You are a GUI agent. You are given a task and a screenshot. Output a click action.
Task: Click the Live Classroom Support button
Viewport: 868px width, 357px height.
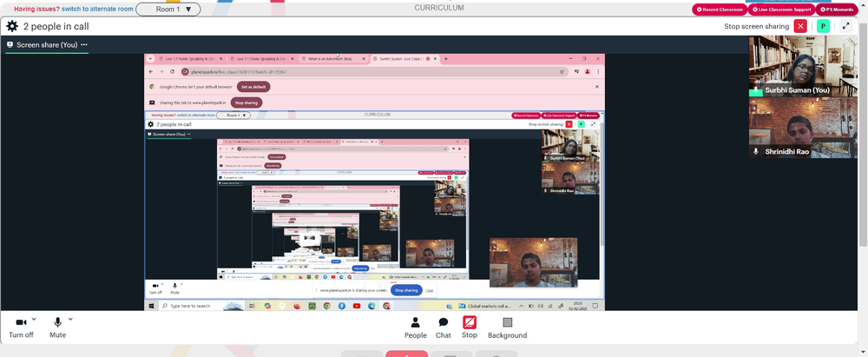coord(781,10)
